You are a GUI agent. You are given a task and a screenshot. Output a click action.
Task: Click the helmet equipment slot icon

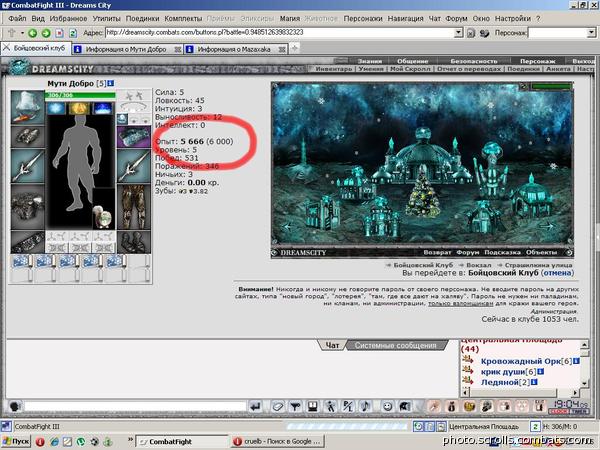(27, 107)
